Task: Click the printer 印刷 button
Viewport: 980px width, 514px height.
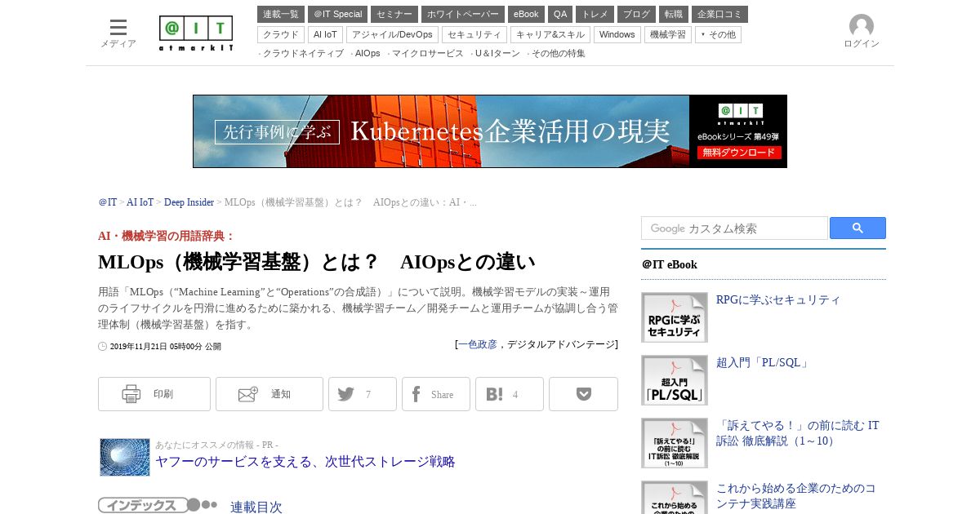Action: click(x=154, y=394)
